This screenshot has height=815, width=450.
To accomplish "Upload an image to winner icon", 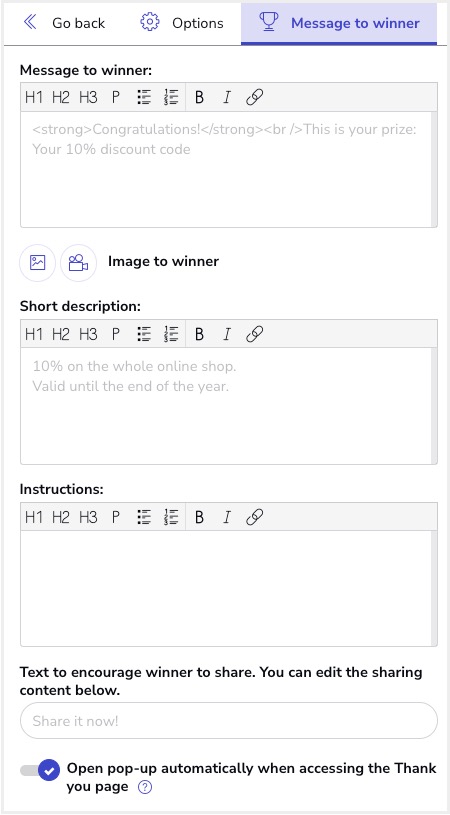I will [37, 263].
